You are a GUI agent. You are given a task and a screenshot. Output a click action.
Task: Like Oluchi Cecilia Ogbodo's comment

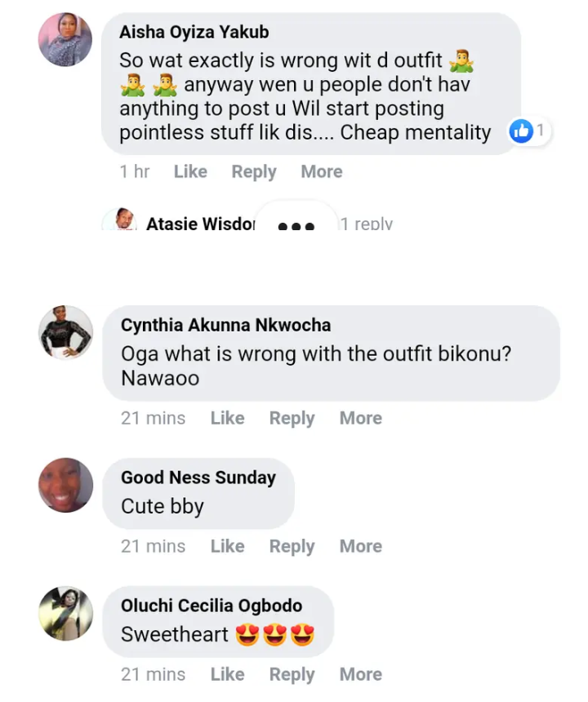point(228,674)
